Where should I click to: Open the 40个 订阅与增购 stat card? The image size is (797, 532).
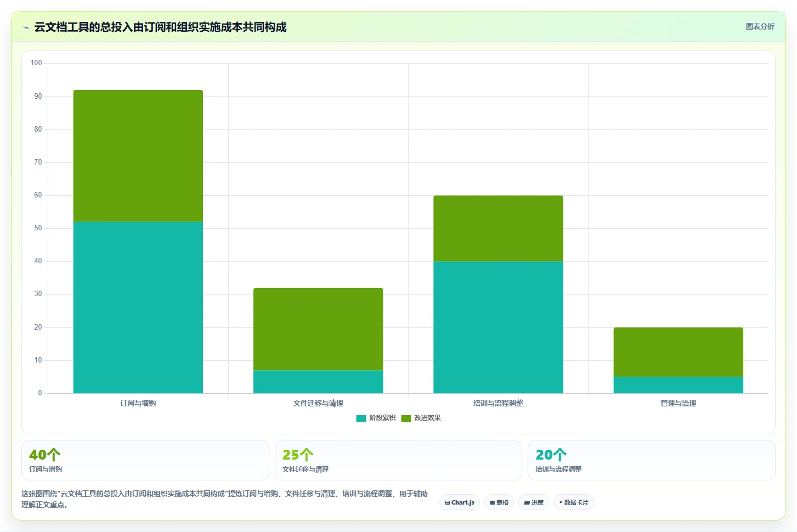(x=145, y=460)
